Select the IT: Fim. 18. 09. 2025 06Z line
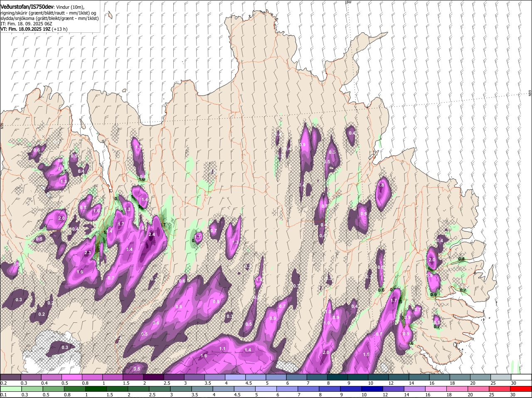This screenshot has width=532, height=398. 26,24
